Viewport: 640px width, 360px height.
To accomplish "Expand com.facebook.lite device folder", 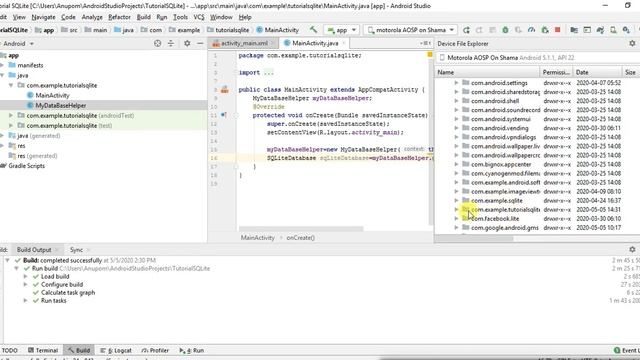I will point(456,219).
